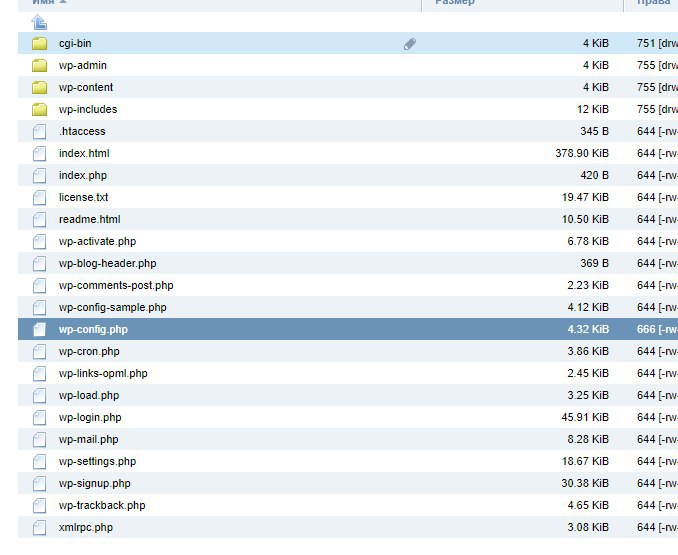Screen dimensions: 678x555
Task: Click the rename pencil icon on cgi-bin row
Action: tap(410, 44)
